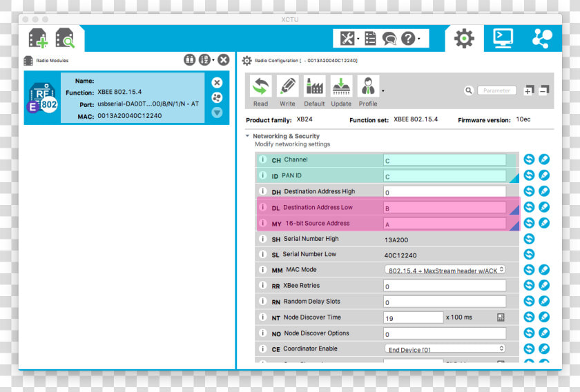580x392 pixels.
Task: Select the XBEE 802.15.4 radio module card
Action: coord(126,97)
